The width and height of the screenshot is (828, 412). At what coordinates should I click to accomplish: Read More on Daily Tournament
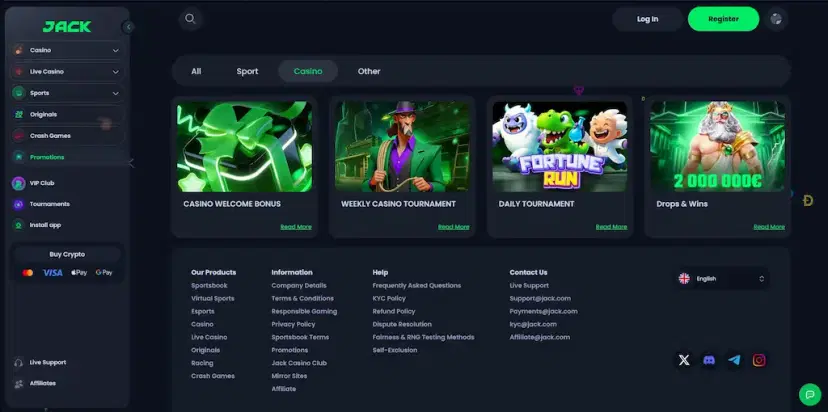pos(611,227)
